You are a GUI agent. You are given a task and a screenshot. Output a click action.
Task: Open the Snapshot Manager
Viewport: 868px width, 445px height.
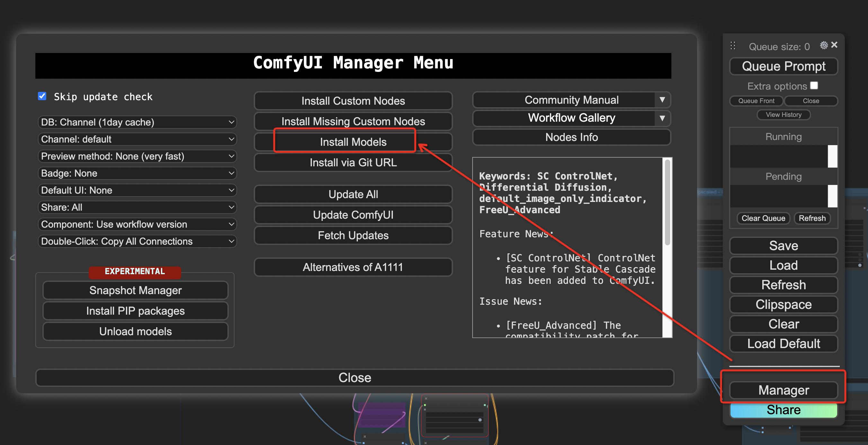click(135, 290)
